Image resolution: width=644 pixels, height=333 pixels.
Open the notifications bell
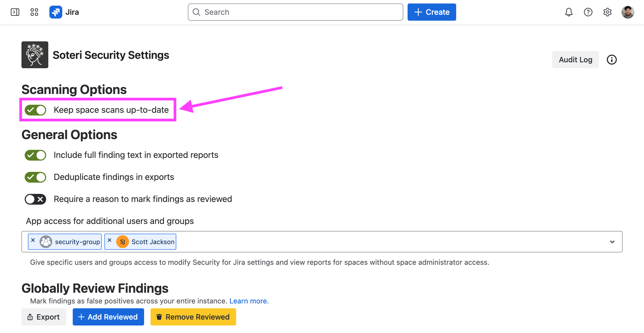(x=569, y=12)
